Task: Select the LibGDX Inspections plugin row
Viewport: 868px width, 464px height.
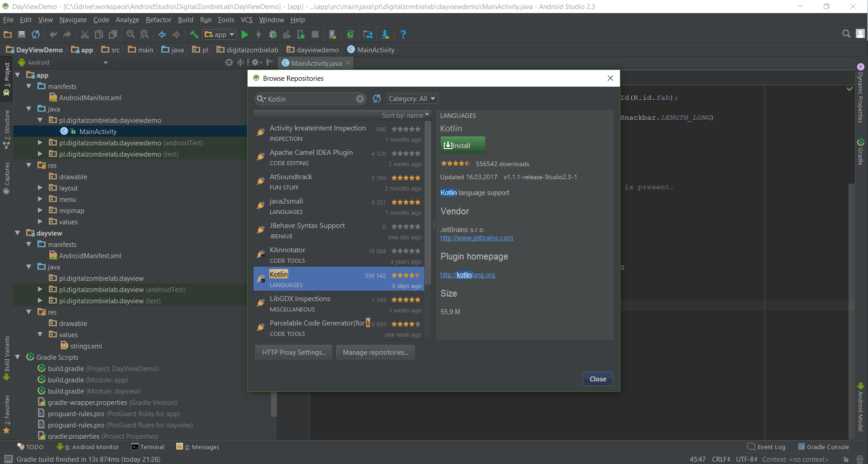Action: [339, 303]
